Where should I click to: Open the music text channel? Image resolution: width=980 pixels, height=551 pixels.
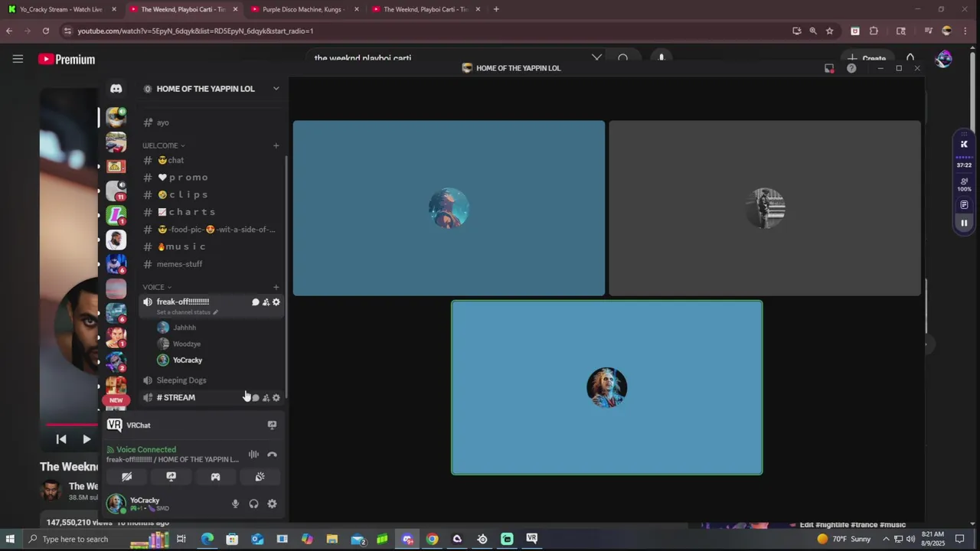[211, 246]
